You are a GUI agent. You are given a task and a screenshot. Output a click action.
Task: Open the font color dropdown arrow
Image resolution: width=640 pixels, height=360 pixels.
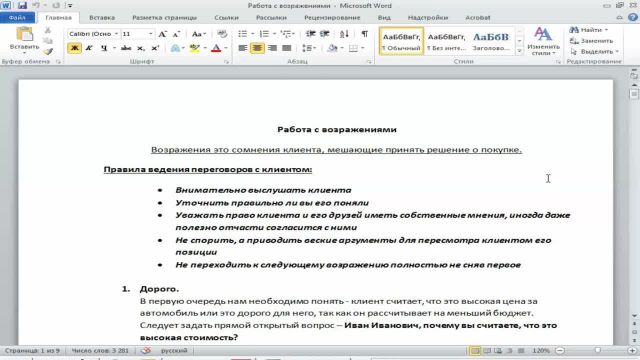226,48
